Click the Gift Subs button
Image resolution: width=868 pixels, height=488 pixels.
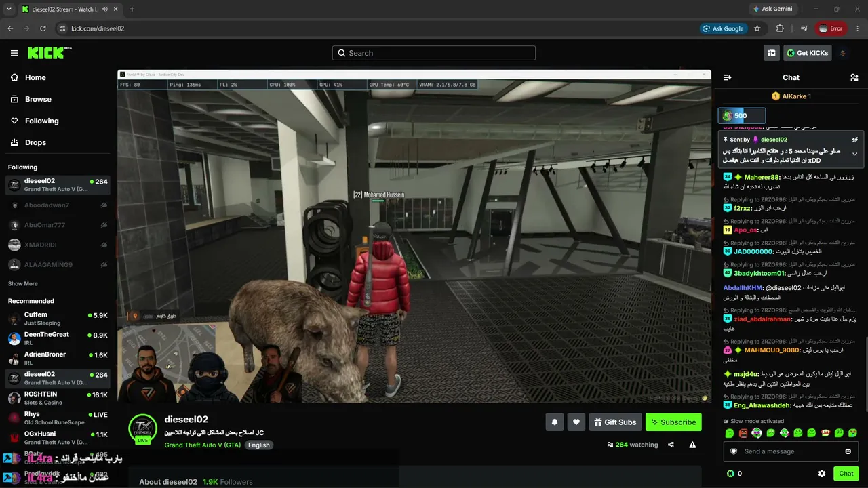615,422
